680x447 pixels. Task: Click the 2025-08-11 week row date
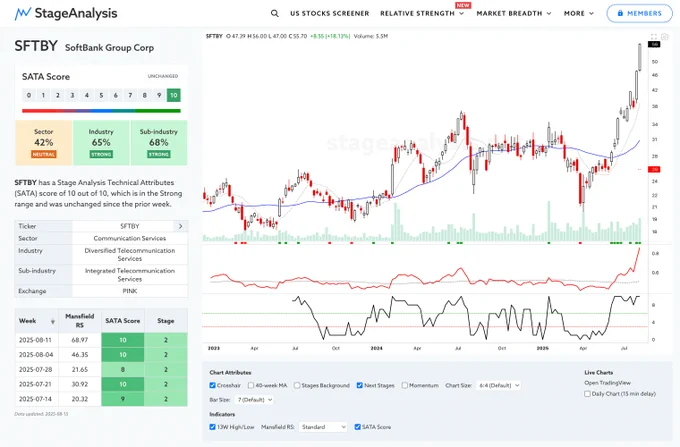tap(36, 340)
